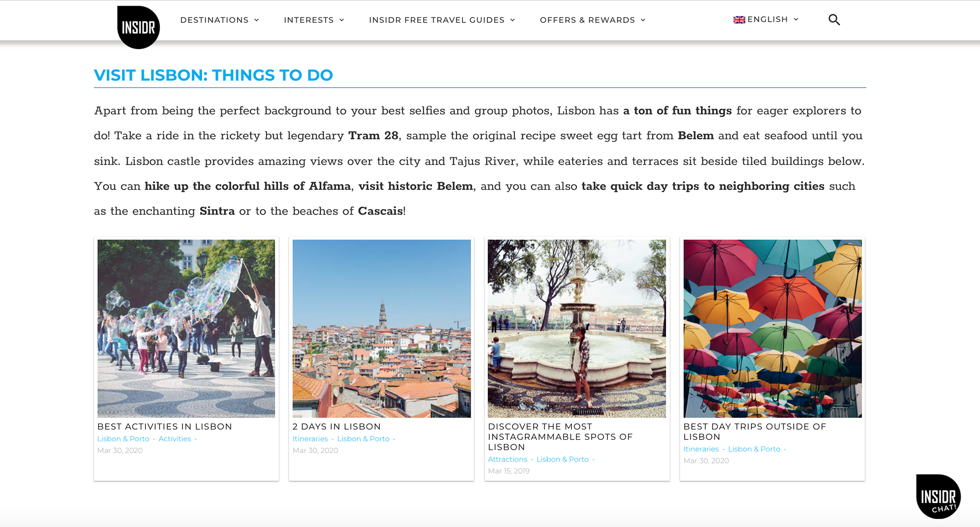This screenshot has height=527, width=980.
Task: Select the English language dropdown
Action: click(x=766, y=19)
